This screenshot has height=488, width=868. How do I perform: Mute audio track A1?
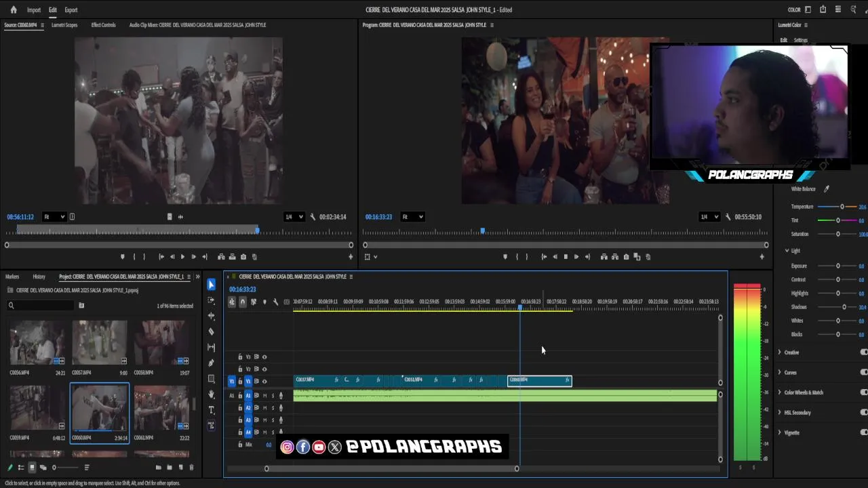(x=264, y=396)
